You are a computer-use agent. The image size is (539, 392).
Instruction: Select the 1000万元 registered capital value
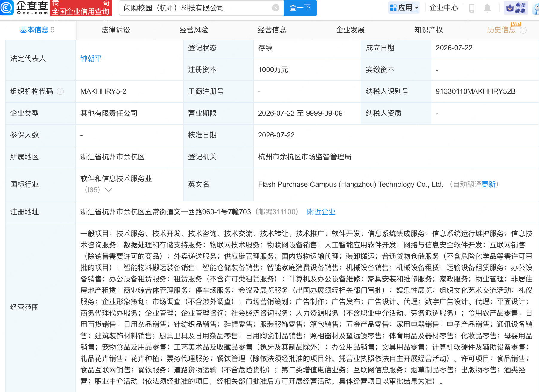click(273, 70)
